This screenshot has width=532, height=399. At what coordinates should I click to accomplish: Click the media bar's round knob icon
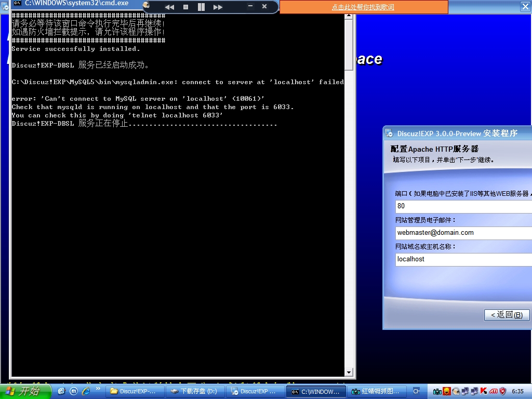(146, 4)
